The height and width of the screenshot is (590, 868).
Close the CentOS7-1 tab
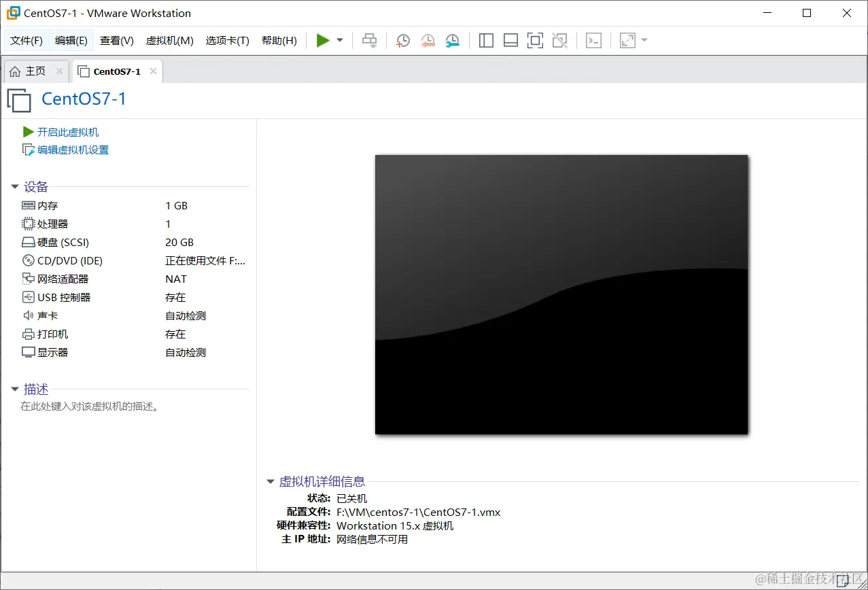[153, 71]
